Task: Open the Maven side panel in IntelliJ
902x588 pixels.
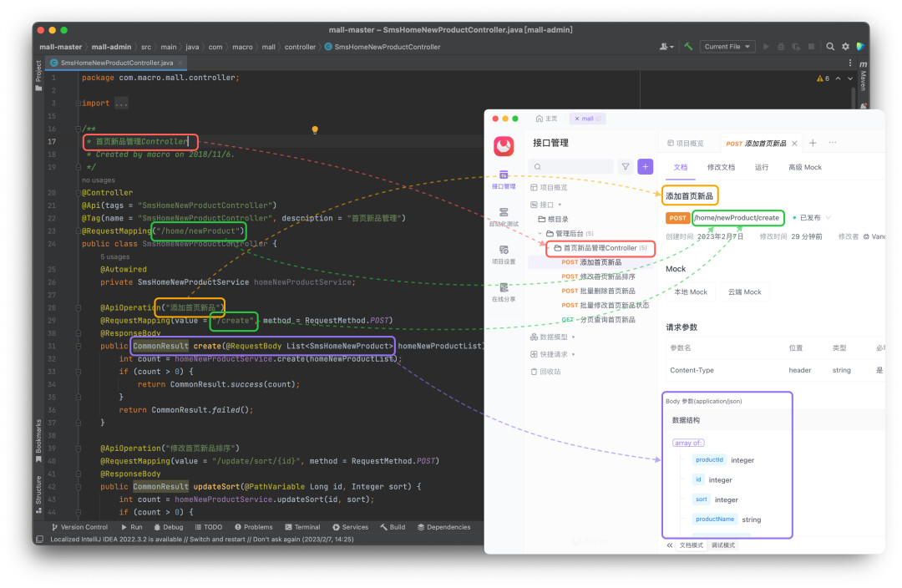Action: (x=863, y=75)
